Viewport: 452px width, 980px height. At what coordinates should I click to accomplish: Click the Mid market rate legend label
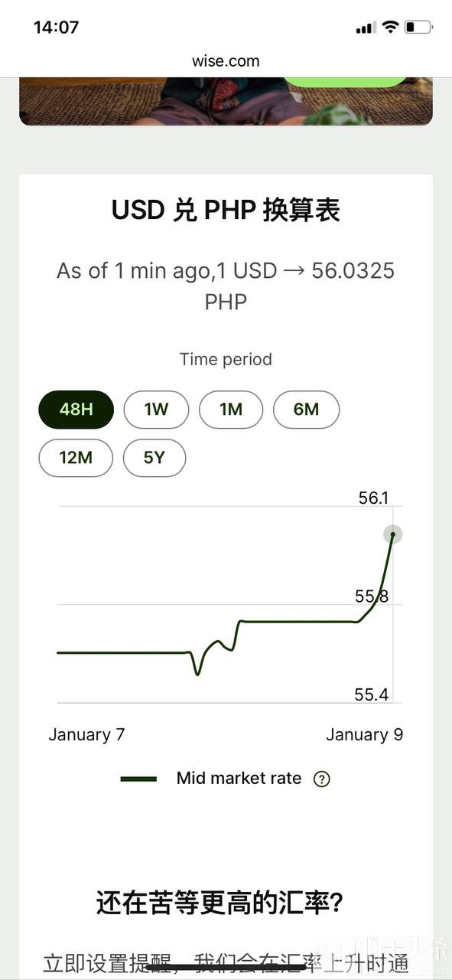pos(239,779)
